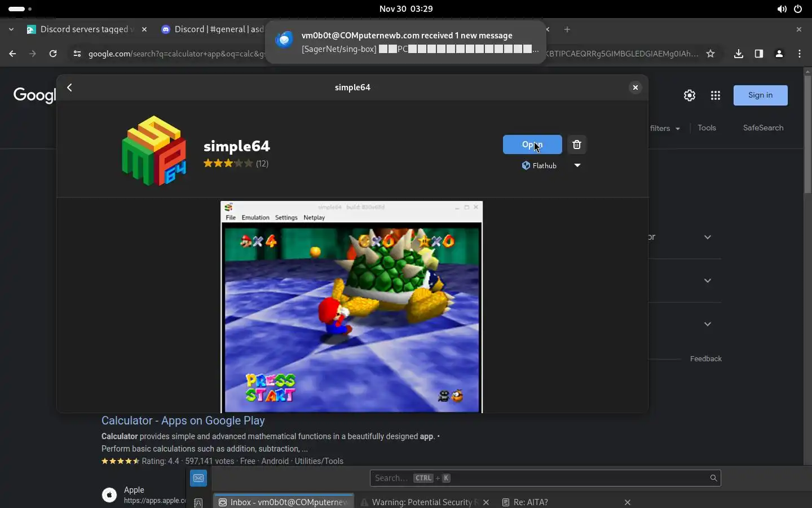
Task: Go forward in the browser
Action: (33, 54)
